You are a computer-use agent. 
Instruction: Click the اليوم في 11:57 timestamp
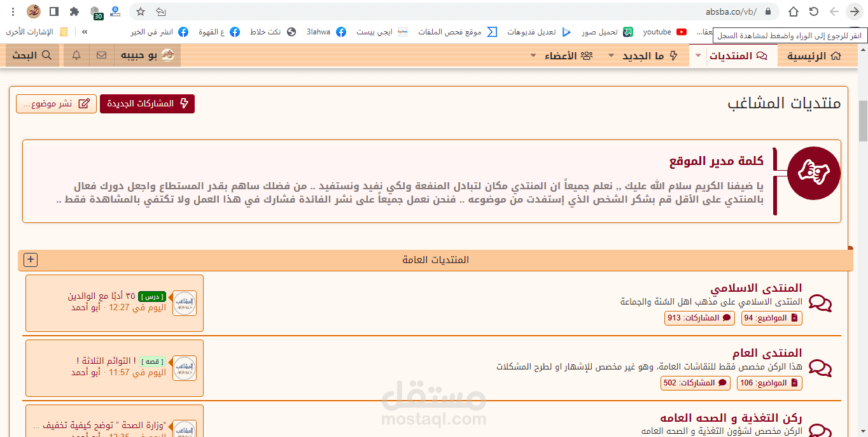137,373
